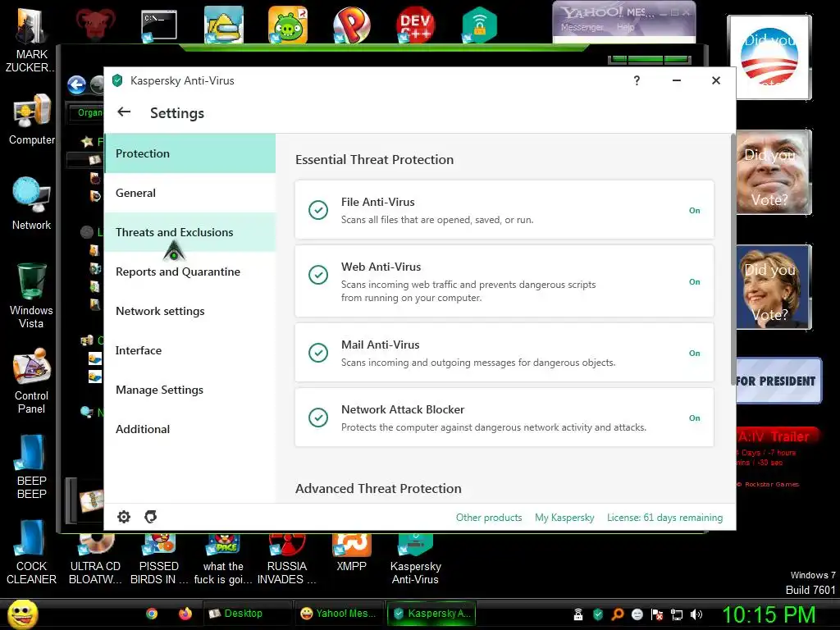840x630 pixels.
Task: Select the Protection settings tab
Action: (x=190, y=153)
